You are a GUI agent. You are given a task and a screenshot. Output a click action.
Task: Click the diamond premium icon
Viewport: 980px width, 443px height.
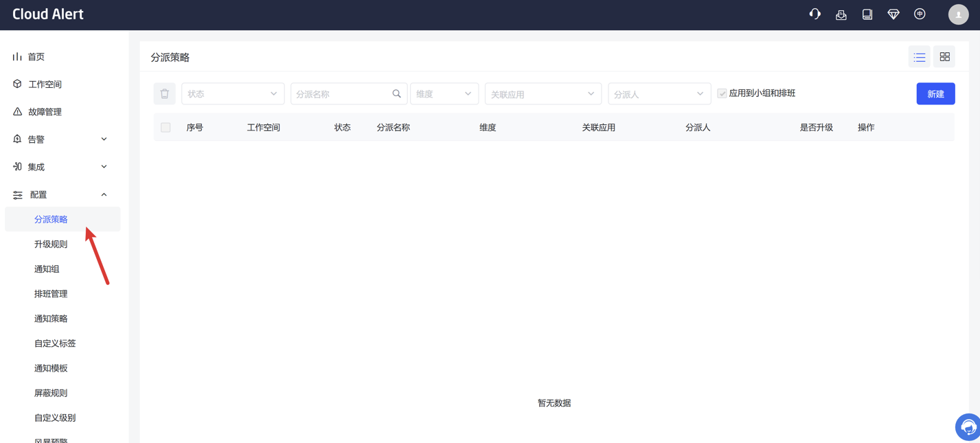tap(893, 14)
